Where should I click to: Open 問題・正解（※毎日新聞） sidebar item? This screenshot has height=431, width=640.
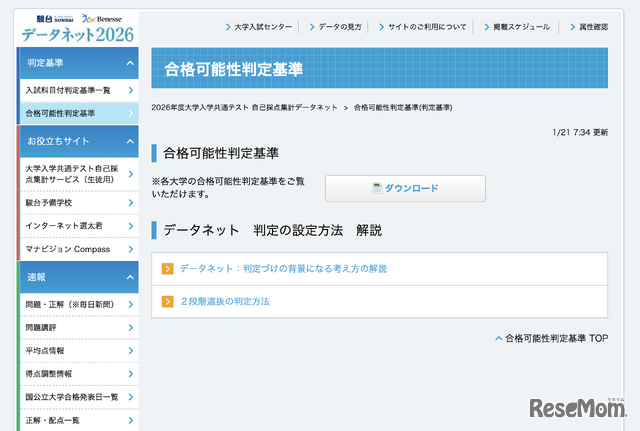(79, 304)
